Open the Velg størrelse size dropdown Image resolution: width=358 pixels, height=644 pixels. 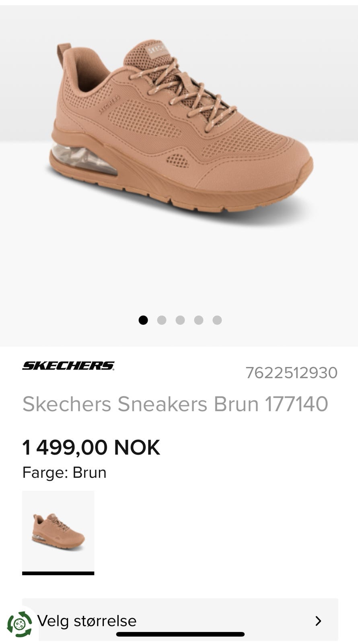coord(180,619)
